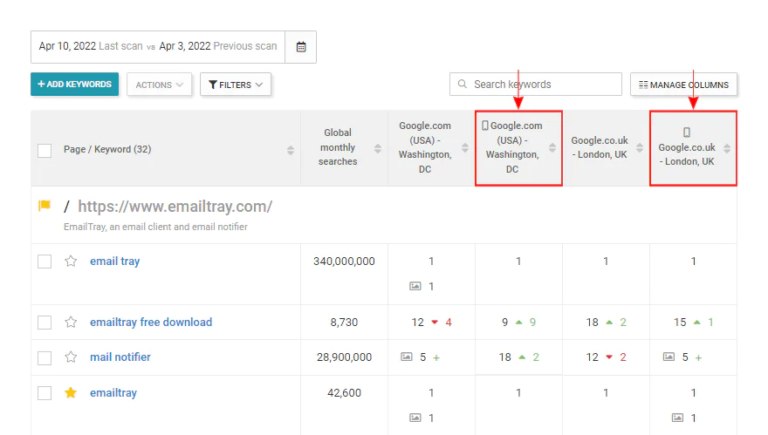Click rank 15 in 'emailtray free download' row
The image size is (768, 435).
679,322
